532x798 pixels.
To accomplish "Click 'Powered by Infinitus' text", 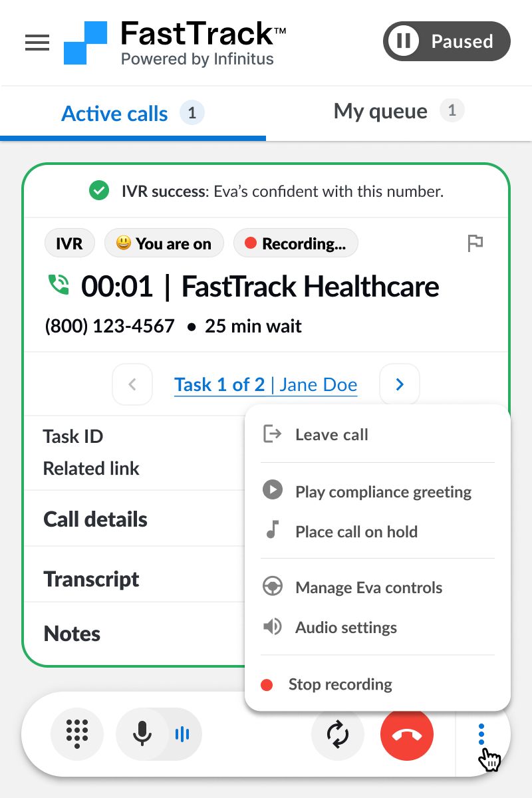I will (198, 59).
